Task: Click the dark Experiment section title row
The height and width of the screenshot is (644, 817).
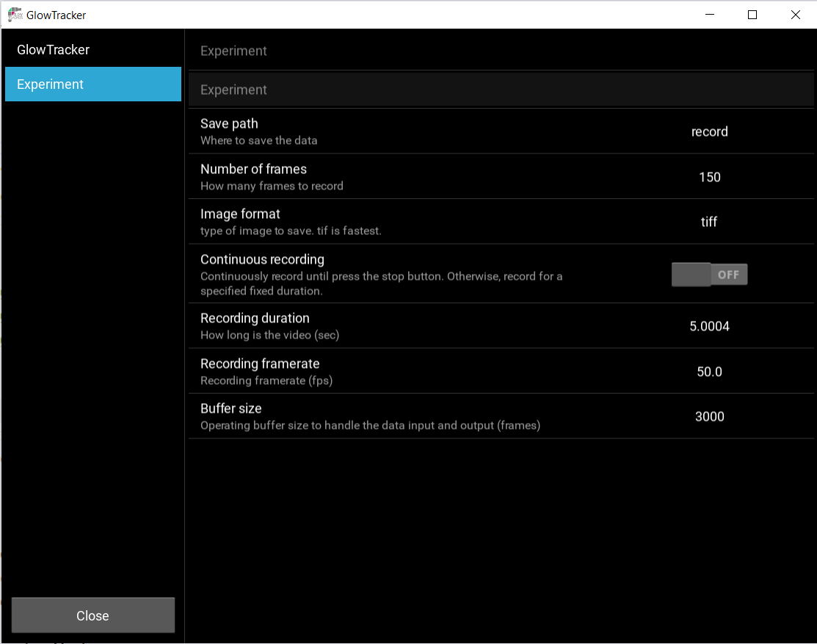Action: tap(501, 90)
